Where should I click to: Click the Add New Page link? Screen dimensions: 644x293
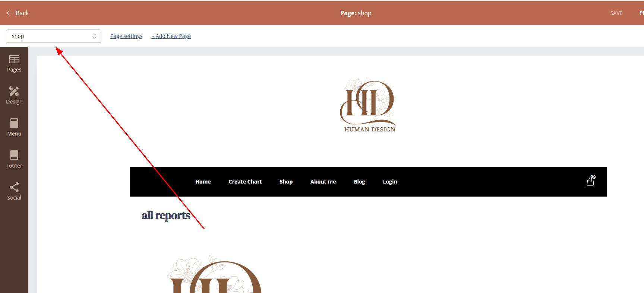171,36
